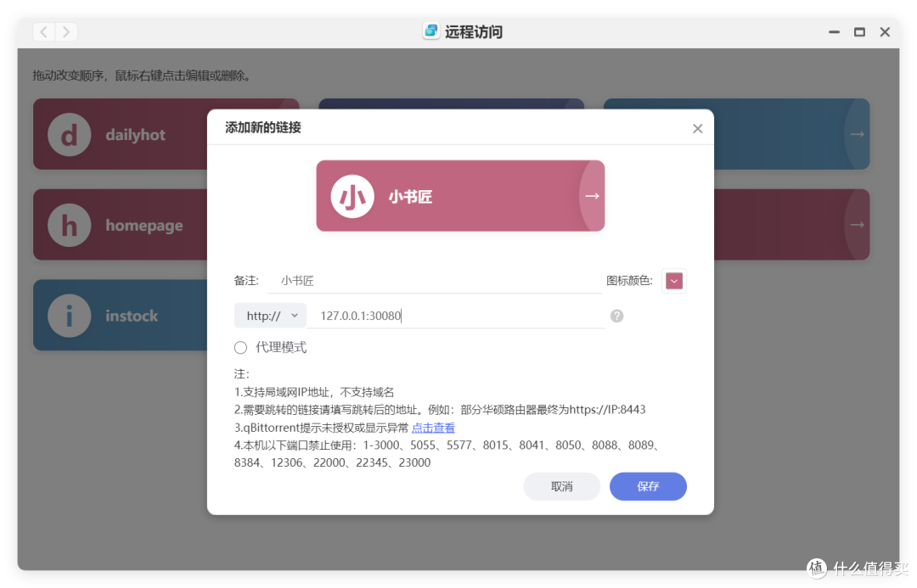Close the add new link dialog

pos(697,129)
